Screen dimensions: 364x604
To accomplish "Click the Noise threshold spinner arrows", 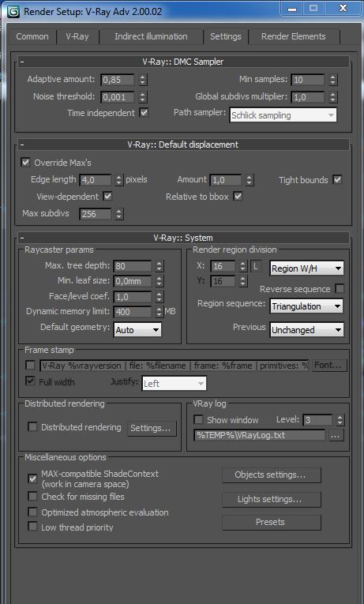I will pyautogui.click(x=142, y=96).
